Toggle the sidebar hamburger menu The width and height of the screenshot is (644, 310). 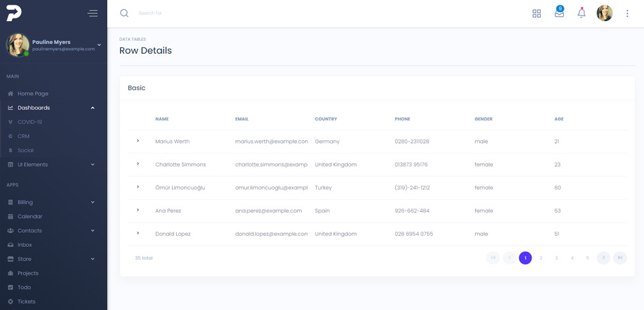click(93, 13)
